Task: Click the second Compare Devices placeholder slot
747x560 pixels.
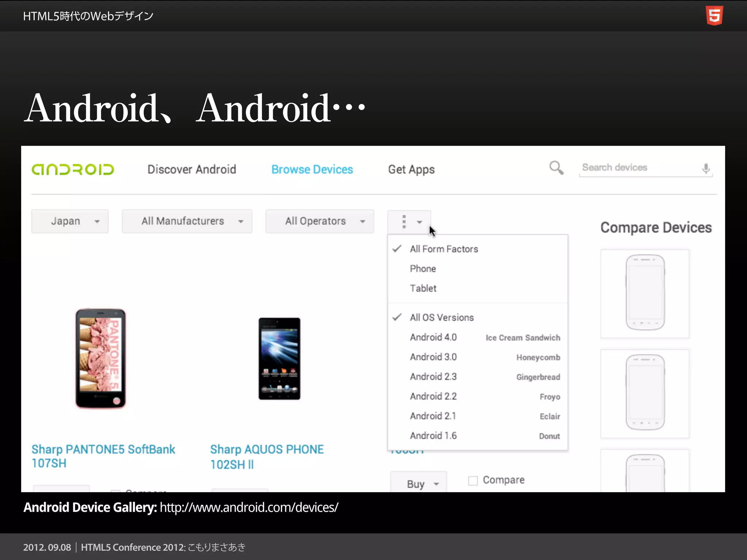Action: coord(645,393)
